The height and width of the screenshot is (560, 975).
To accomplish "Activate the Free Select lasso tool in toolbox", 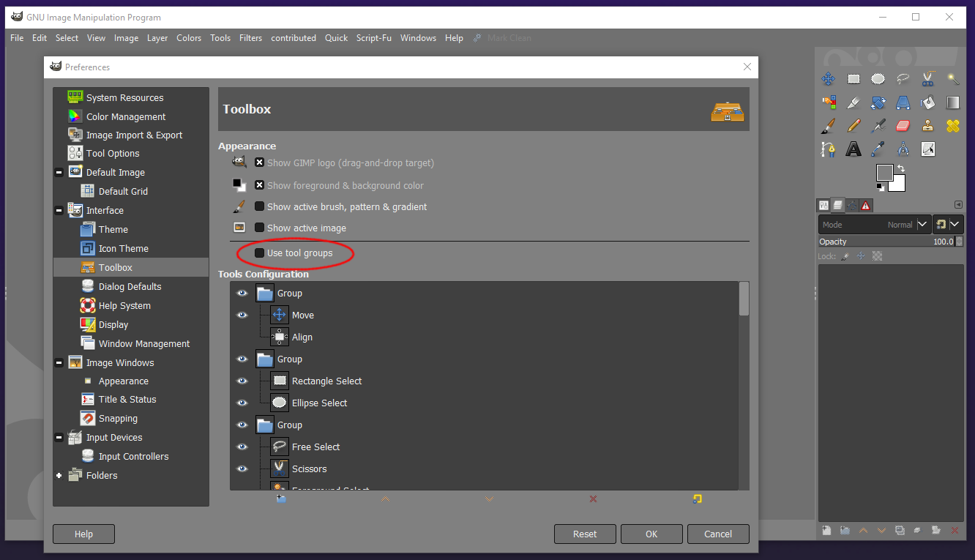I will (x=903, y=79).
